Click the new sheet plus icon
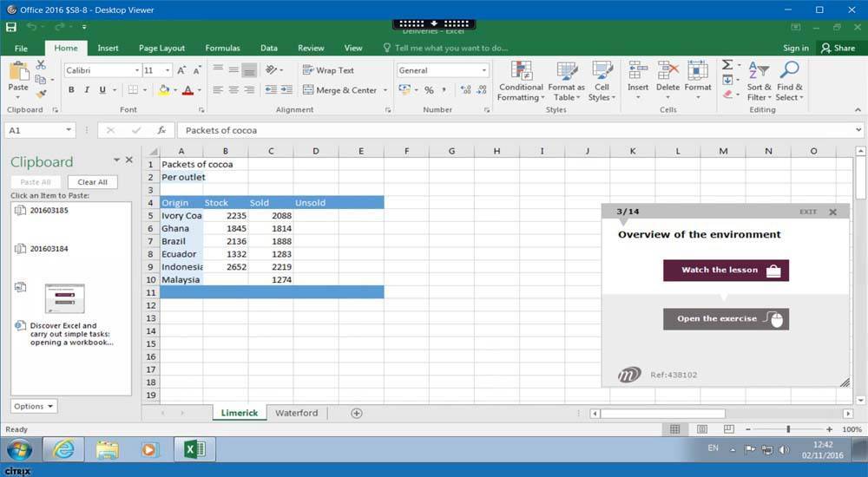 (x=356, y=413)
